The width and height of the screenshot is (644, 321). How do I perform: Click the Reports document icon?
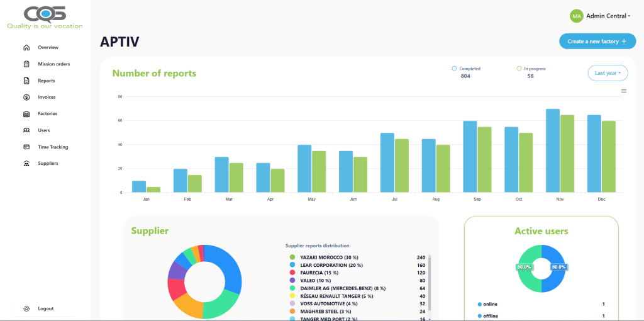26,81
